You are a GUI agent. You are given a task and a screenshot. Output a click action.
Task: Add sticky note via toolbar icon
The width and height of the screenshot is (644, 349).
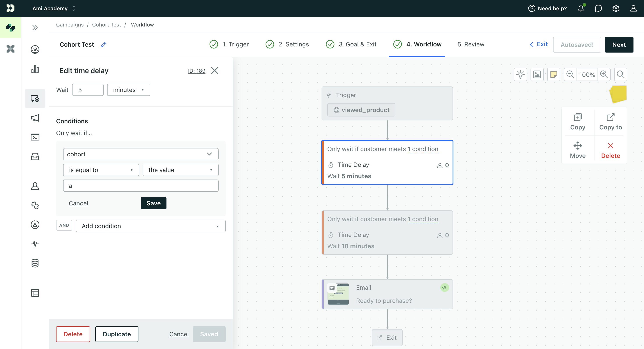coord(554,74)
